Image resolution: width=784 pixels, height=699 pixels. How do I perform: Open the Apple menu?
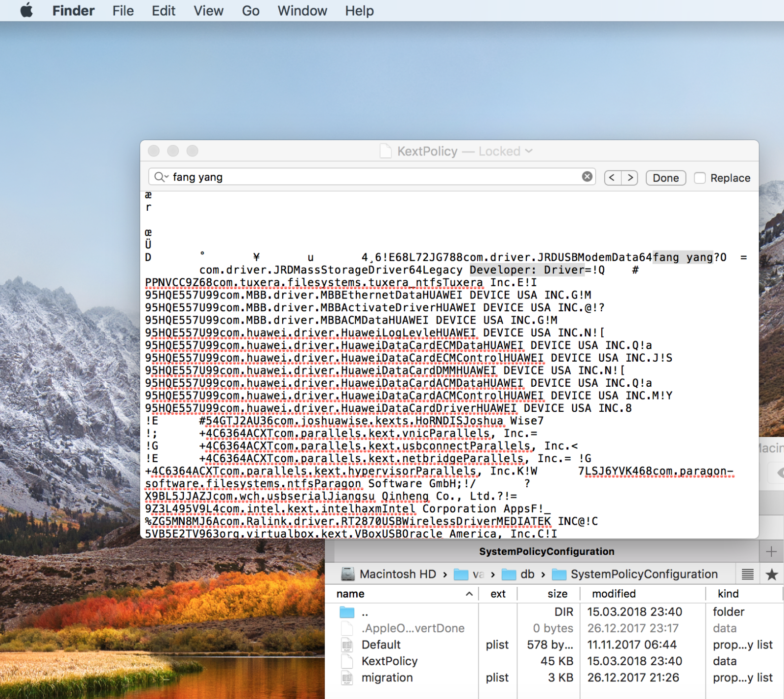click(27, 10)
